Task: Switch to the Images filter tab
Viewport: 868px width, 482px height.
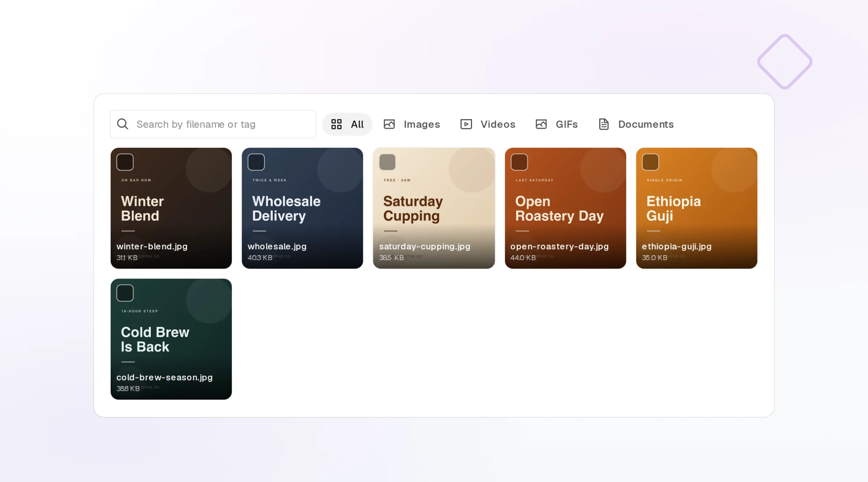Action: click(x=412, y=124)
